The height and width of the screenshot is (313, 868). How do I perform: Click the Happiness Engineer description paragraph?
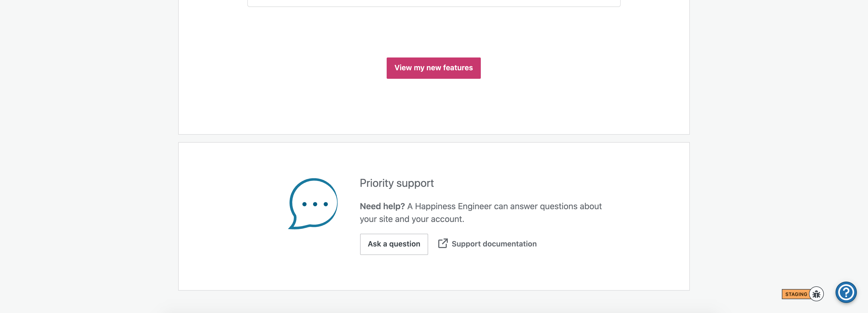tap(481, 212)
